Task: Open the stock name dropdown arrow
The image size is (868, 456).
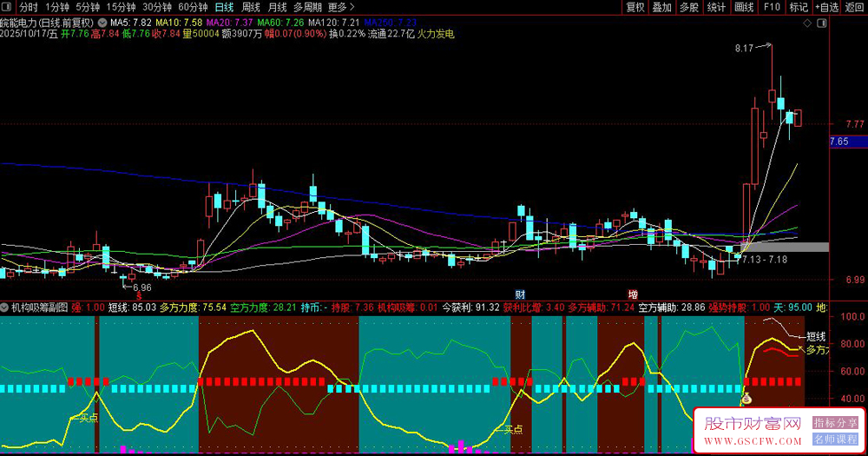Action: (104, 23)
